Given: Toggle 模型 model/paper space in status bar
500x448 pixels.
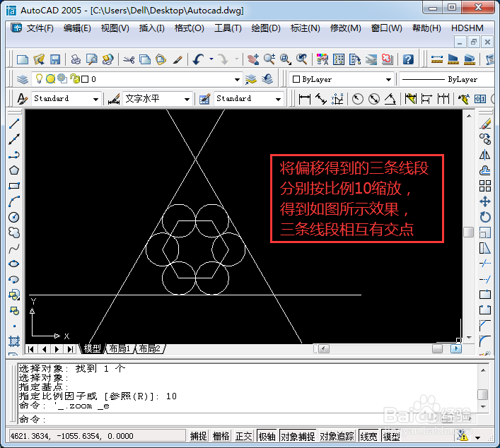Looking at the screenshot, I should click(x=391, y=436).
